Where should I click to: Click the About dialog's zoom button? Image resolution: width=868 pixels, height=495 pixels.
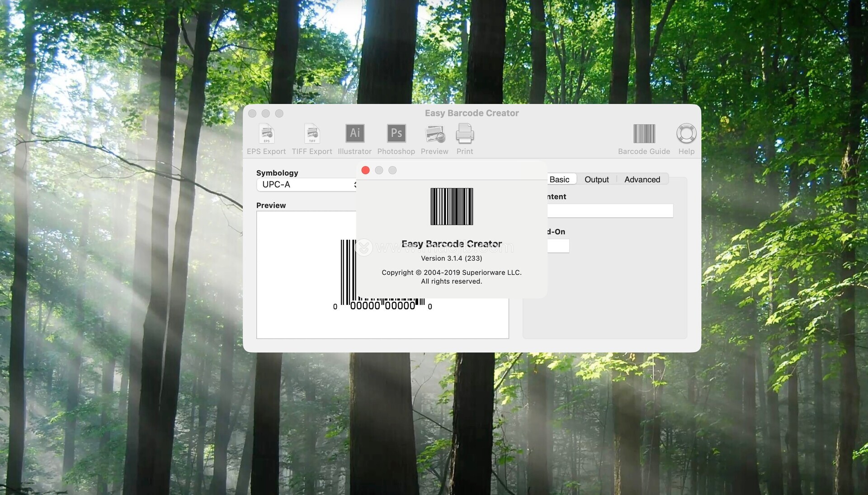[392, 170]
